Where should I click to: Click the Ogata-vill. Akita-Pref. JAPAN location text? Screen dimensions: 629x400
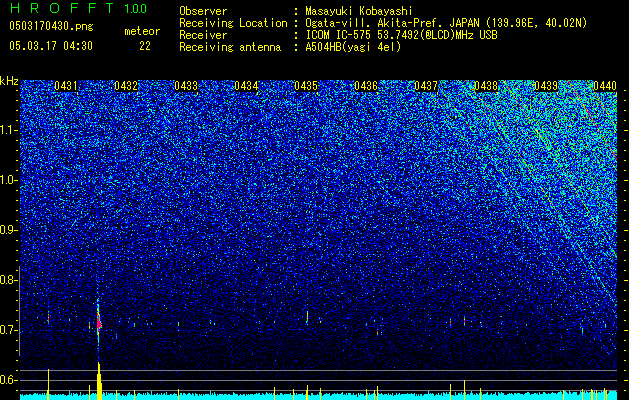pos(446,23)
